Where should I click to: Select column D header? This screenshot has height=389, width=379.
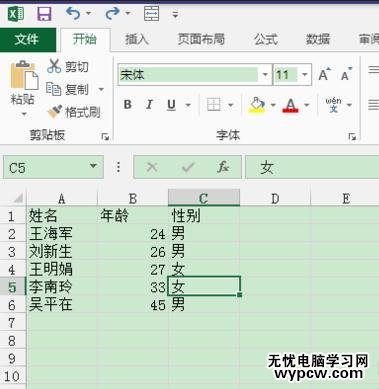tap(275, 199)
